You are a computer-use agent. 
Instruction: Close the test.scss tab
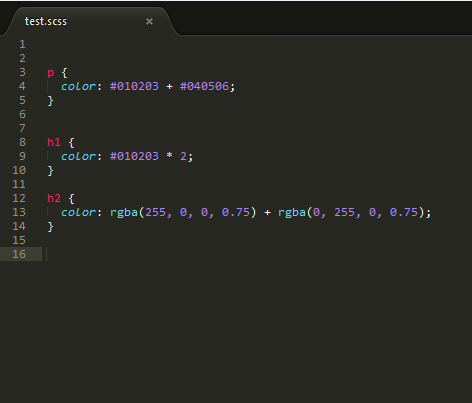point(149,21)
